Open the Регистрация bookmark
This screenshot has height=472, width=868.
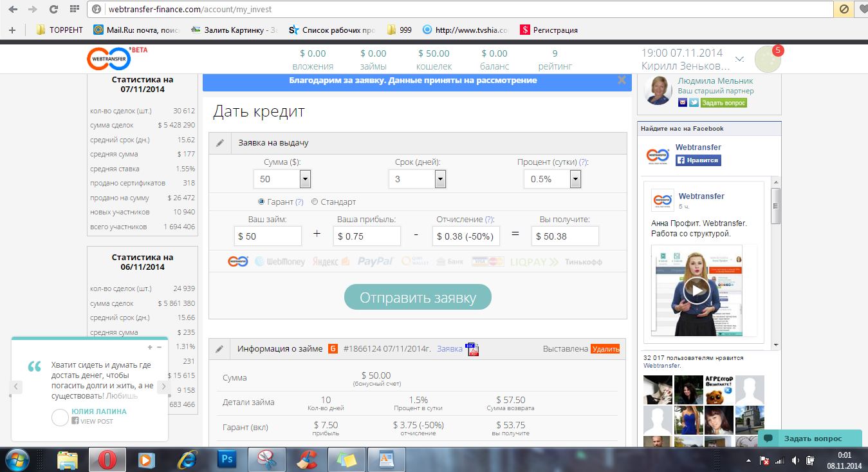549,30
